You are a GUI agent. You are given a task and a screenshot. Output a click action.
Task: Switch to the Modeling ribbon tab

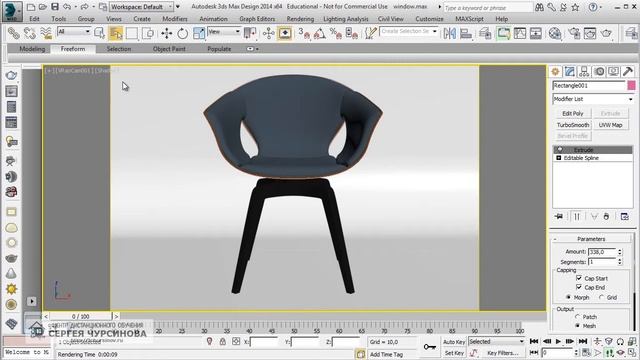point(32,49)
